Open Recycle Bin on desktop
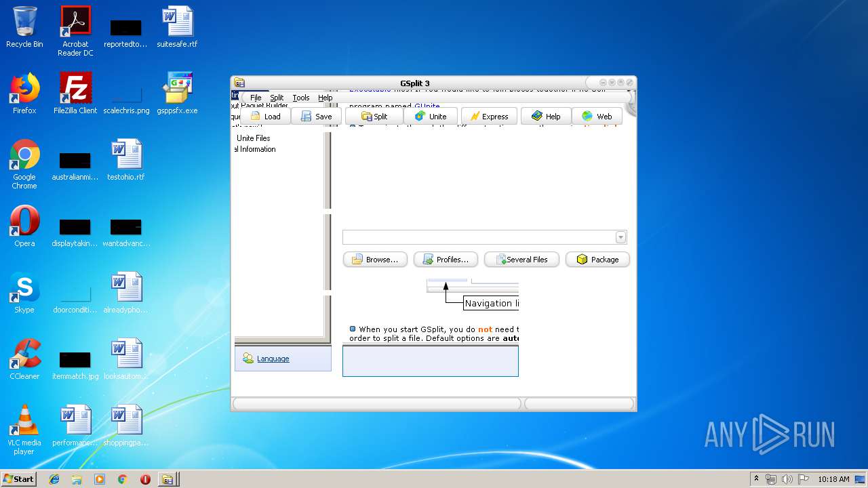The image size is (868, 488). pyautogui.click(x=24, y=27)
